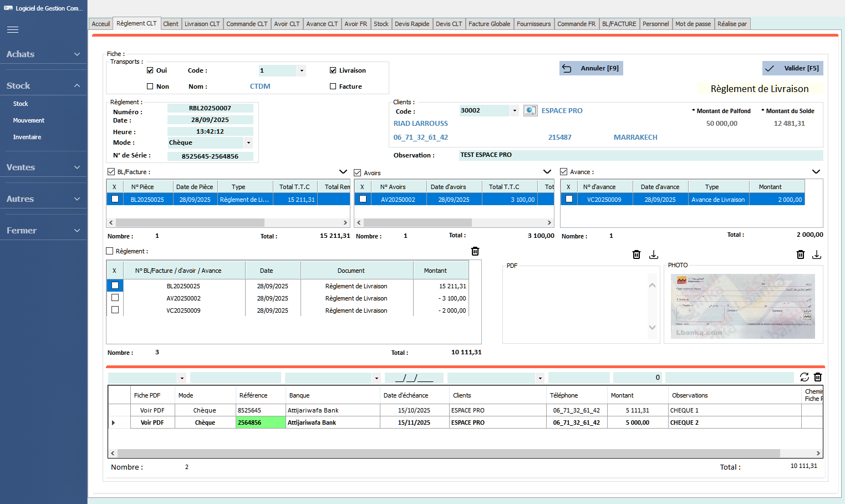The image size is (845, 504).
Task: Open Voir PDF for CHEQUE 2 row
Action: [x=152, y=422]
